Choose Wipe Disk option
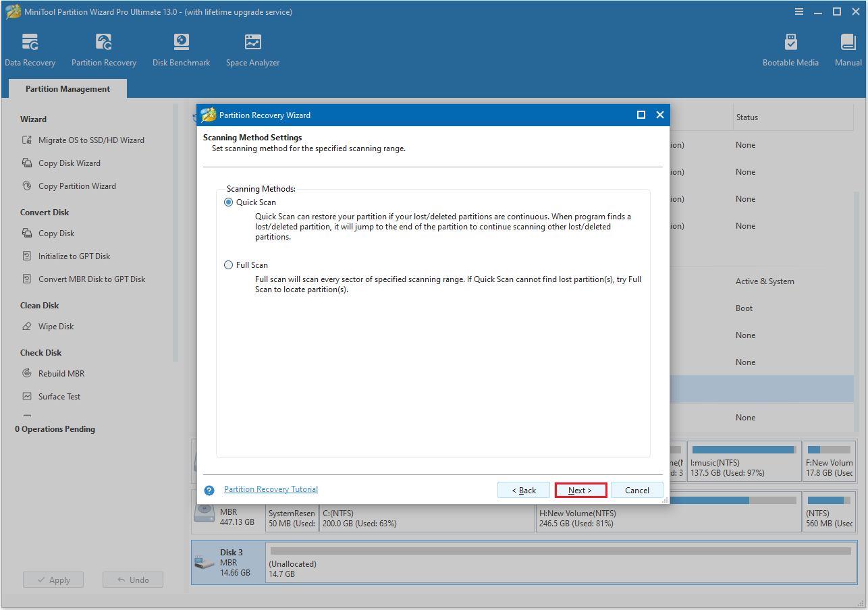This screenshot has width=868, height=610. coord(56,327)
